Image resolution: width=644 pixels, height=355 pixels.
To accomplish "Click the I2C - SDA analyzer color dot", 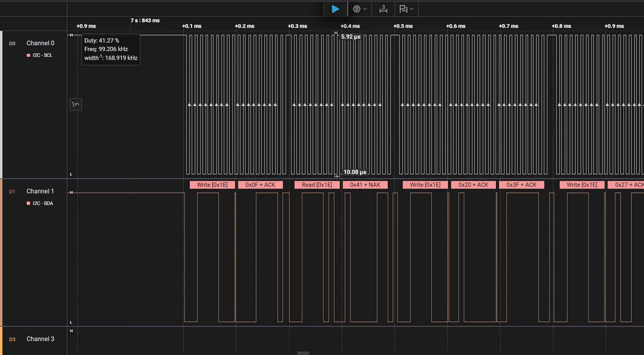I will (x=28, y=203).
